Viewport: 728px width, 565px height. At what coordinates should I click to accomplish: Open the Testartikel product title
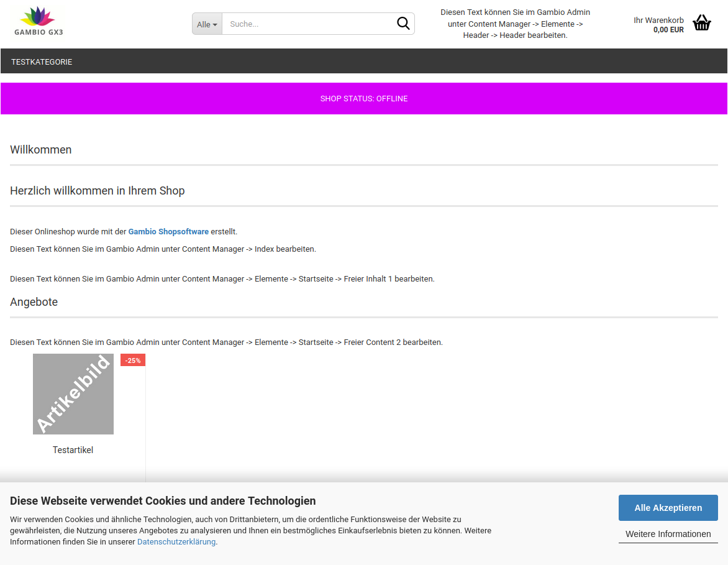click(x=73, y=450)
